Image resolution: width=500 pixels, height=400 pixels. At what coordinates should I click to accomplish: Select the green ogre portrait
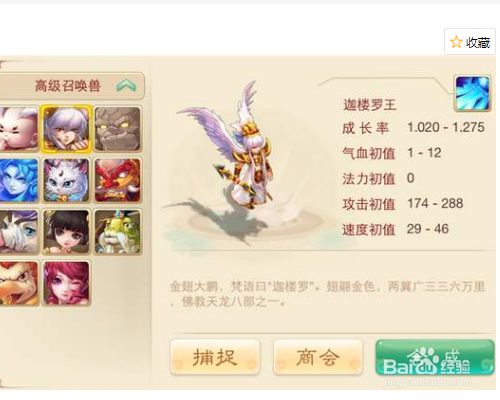click(117, 232)
